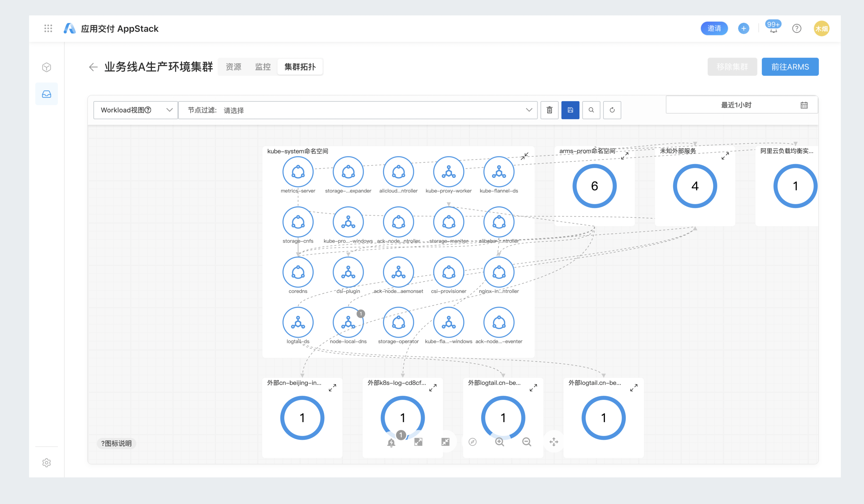Image resolution: width=864 pixels, height=504 pixels.
Task: Expand the 外部cn-beijing-in... group
Action: coord(332,388)
